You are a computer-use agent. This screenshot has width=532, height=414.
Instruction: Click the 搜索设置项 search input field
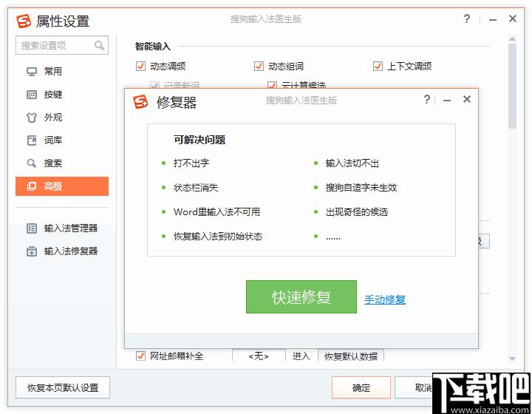(55, 46)
